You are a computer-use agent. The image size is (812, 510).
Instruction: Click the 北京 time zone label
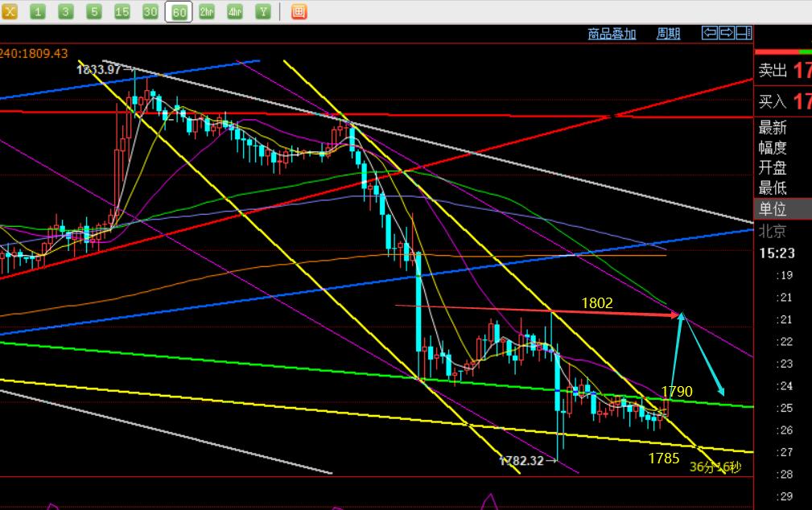(x=773, y=231)
